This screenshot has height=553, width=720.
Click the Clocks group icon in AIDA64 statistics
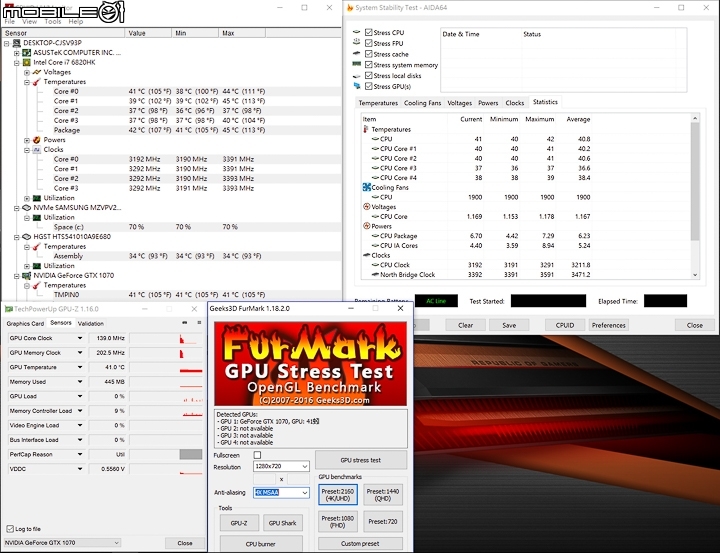[x=366, y=255]
